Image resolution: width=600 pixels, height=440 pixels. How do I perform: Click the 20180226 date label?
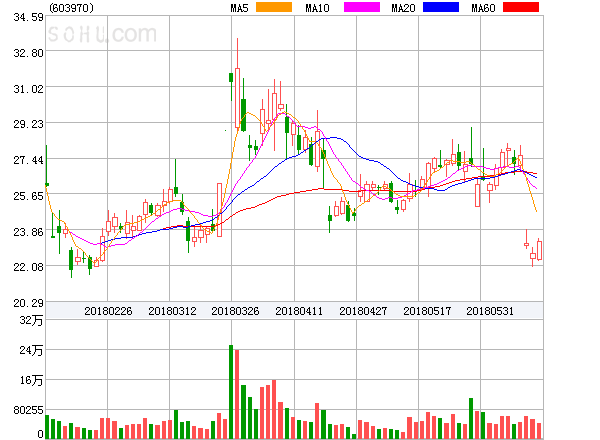(108, 311)
